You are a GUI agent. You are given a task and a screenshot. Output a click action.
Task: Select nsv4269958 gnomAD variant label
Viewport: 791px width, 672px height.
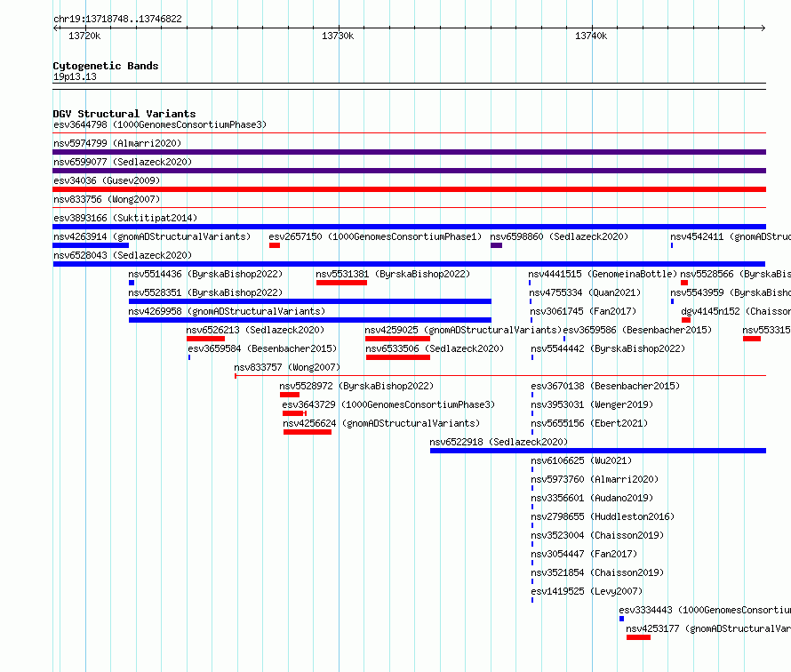227,311
